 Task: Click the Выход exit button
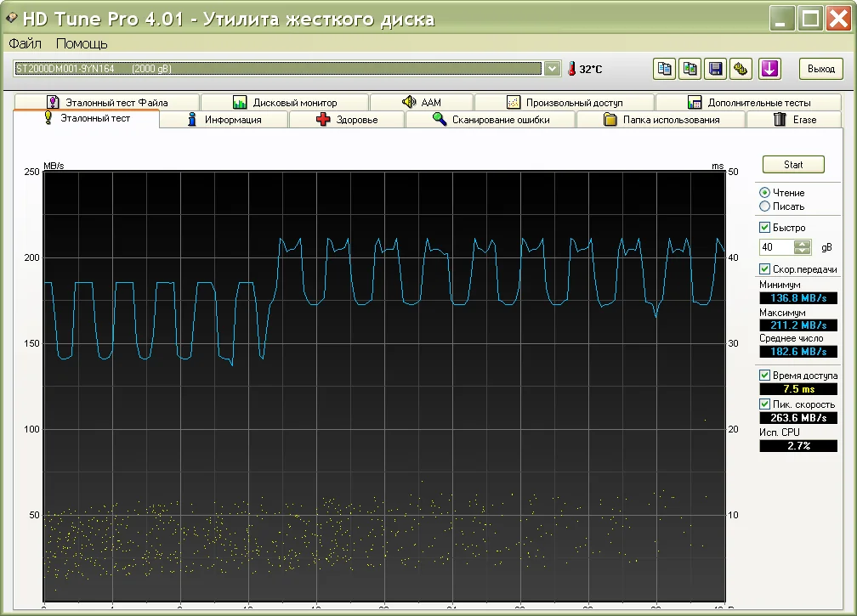820,69
